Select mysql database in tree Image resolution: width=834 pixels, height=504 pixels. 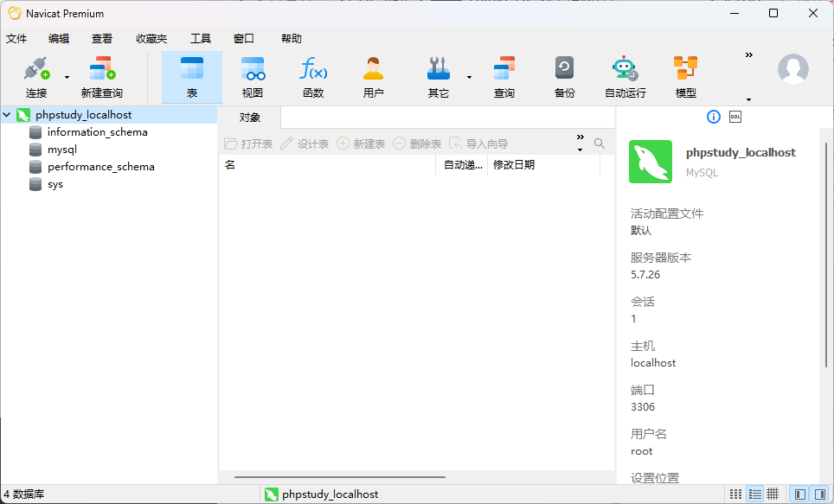pyautogui.click(x=62, y=150)
